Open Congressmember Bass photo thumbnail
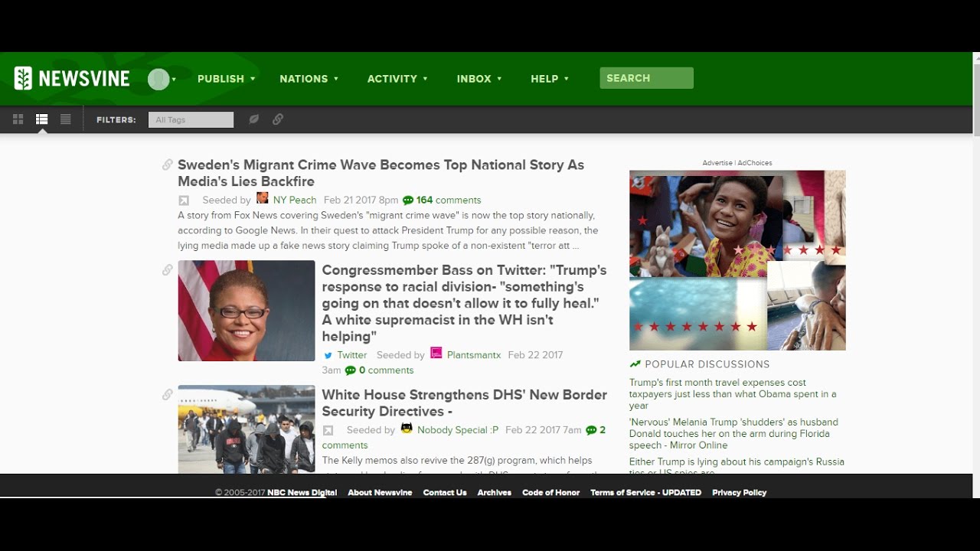 click(247, 311)
